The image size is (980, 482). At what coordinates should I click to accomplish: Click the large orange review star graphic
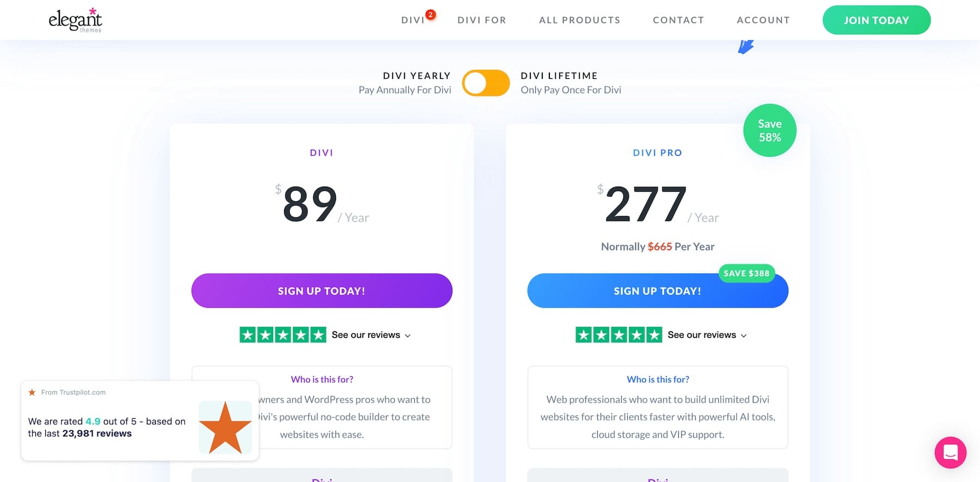(x=225, y=427)
